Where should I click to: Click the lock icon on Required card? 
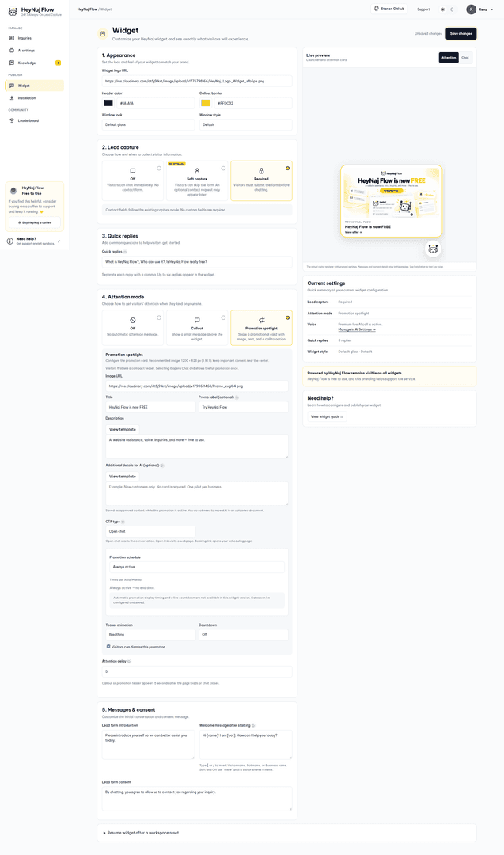tap(262, 171)
